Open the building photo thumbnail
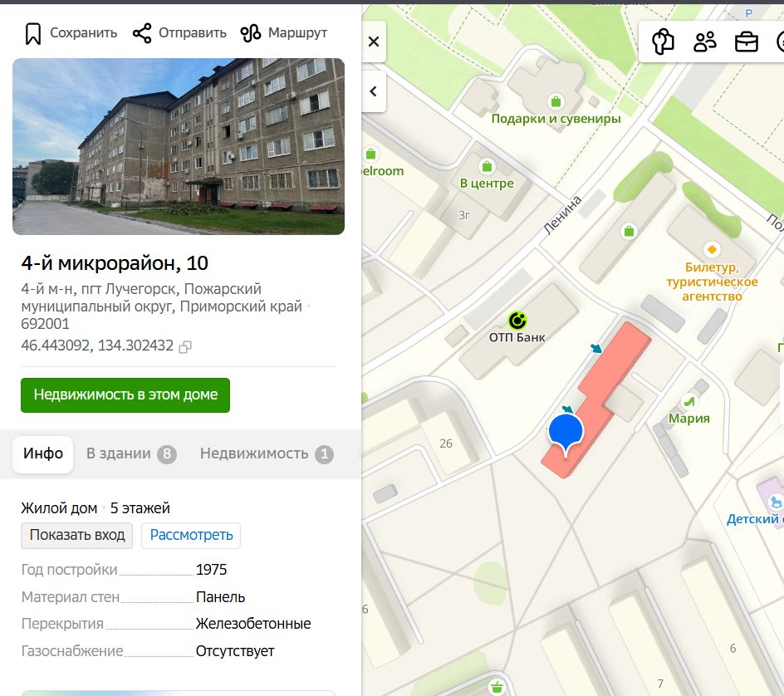The width and height of the screenshot is (784, 696). click(x=179, y=146)
